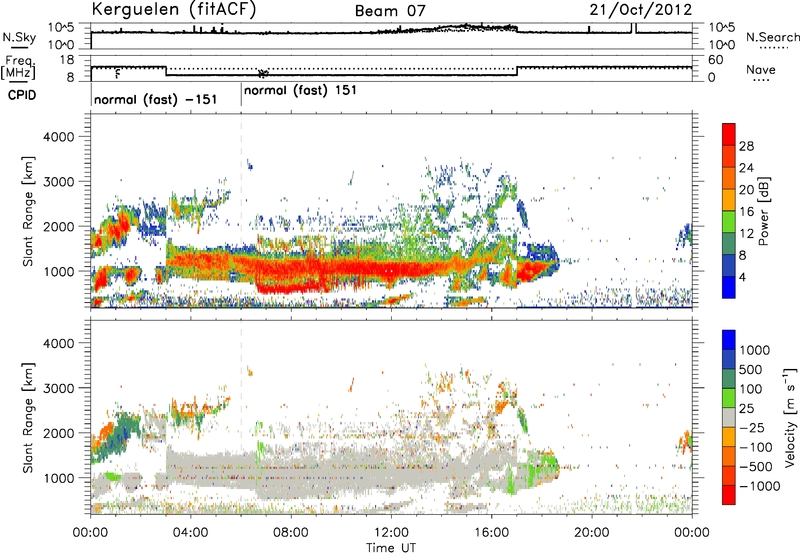The image size is (800, 554).
Task: Click the 'CPID' label
Action: click(x=22, y=95)
